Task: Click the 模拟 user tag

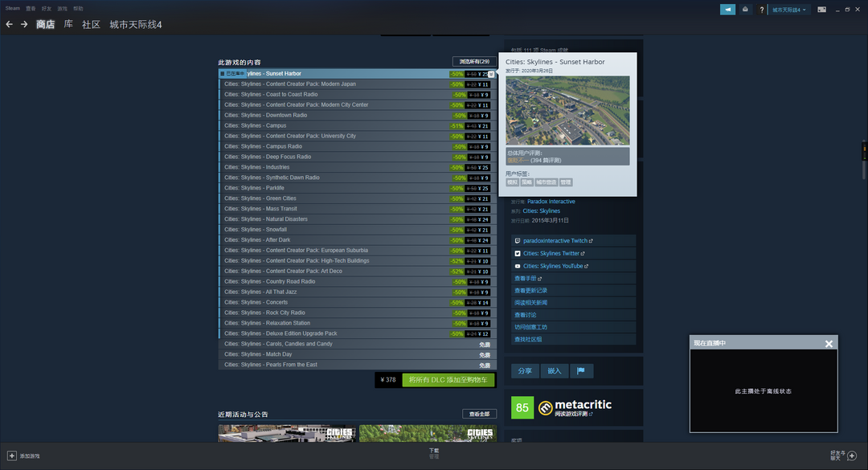Action: coord(512,182)
